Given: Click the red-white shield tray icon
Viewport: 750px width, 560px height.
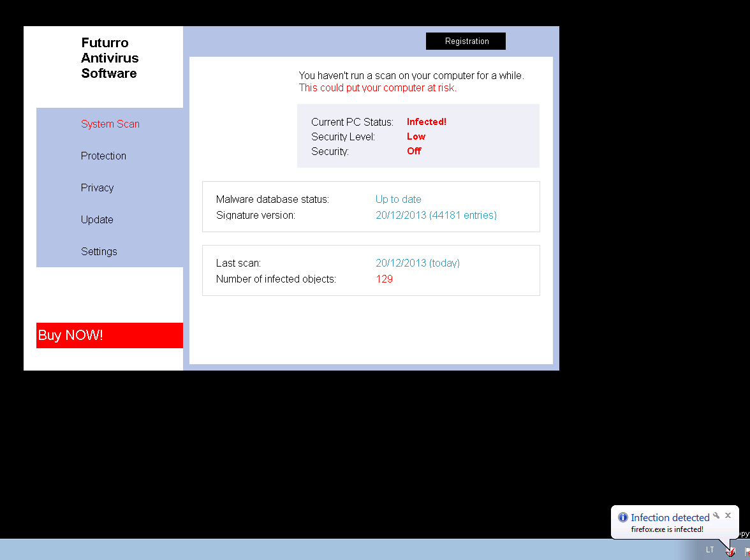Looking at the screenshot, I should point(731,551).
